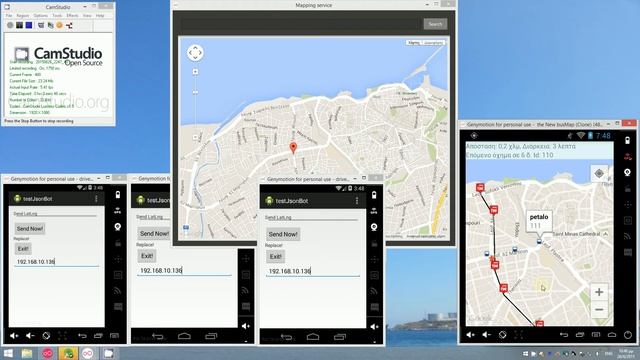Rotate device in busMap Genymotion window

tap(502, 335)
